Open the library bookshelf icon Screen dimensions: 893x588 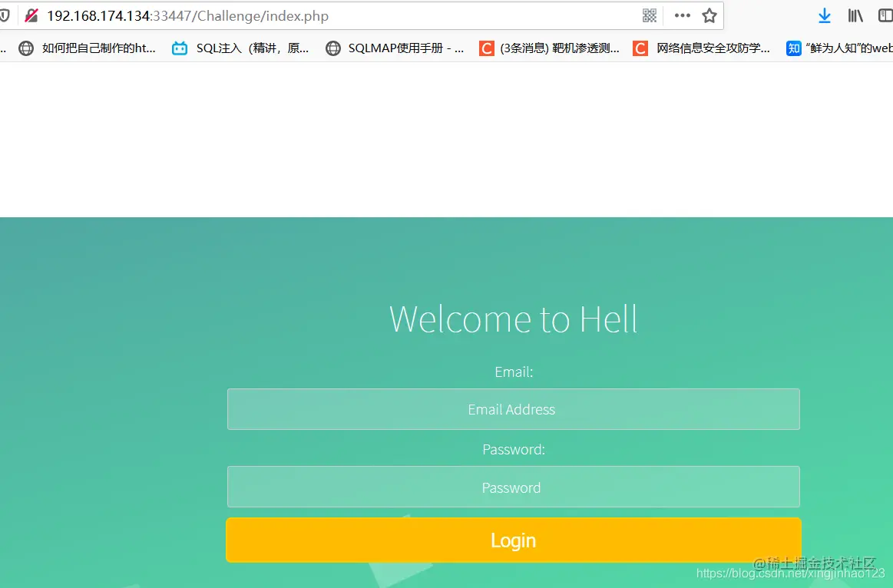click(x=855, y=15)
